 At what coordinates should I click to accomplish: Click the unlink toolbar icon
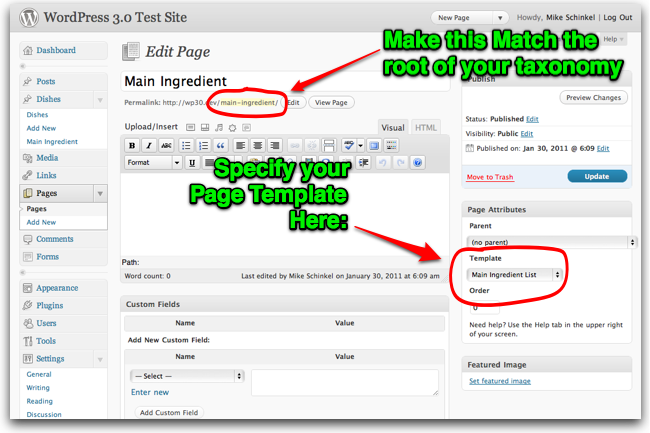pyautogui.click(x=311, y=145)
